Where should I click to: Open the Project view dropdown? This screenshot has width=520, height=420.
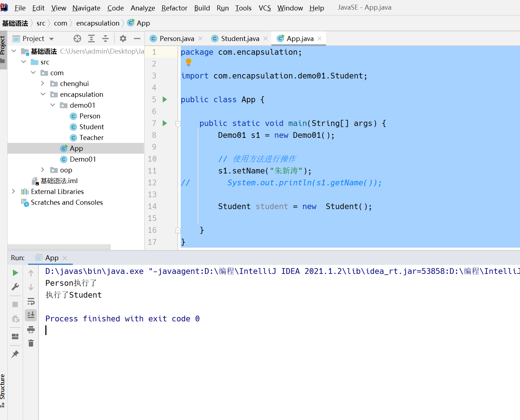[x=51, y=39]
